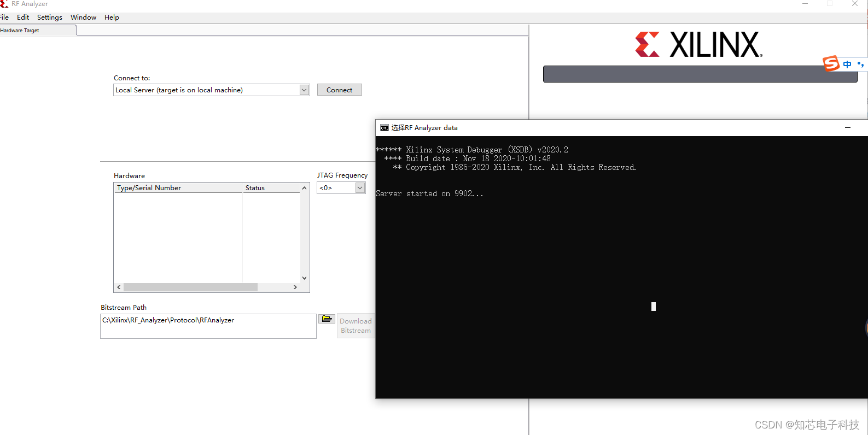This screenshot has width=868, height=435.
Task: Open the bitstream folder browse icon
Action: tap(327, 319)
